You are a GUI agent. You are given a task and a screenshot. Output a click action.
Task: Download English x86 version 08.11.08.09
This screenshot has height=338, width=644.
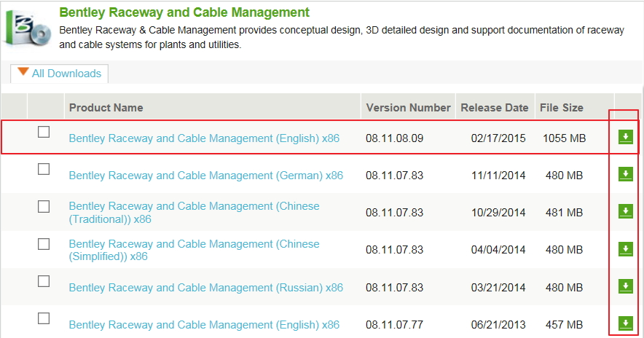625,137
